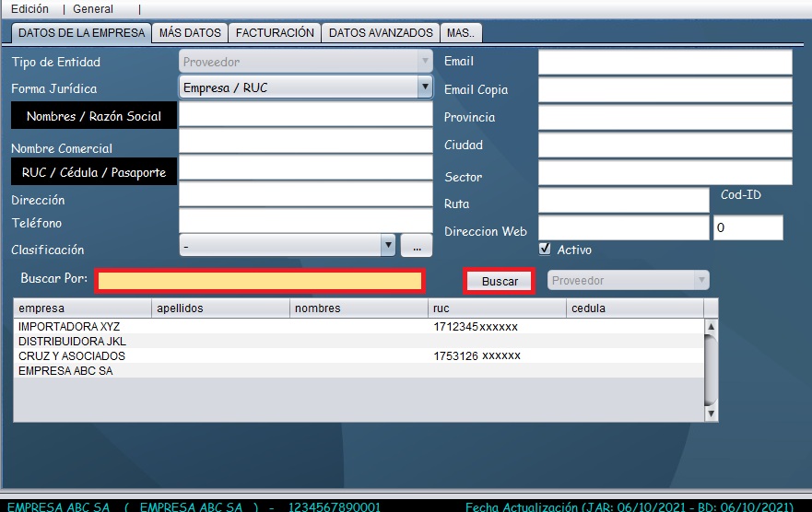This screenshot has height=512, width=812.
Task: Click the Buscar Por search field
Action: tap(259, 281)
